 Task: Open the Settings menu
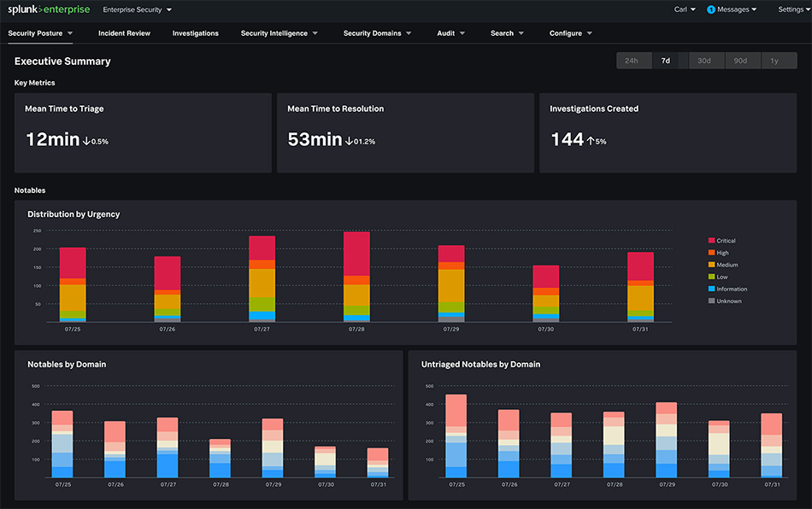point(792,10)
